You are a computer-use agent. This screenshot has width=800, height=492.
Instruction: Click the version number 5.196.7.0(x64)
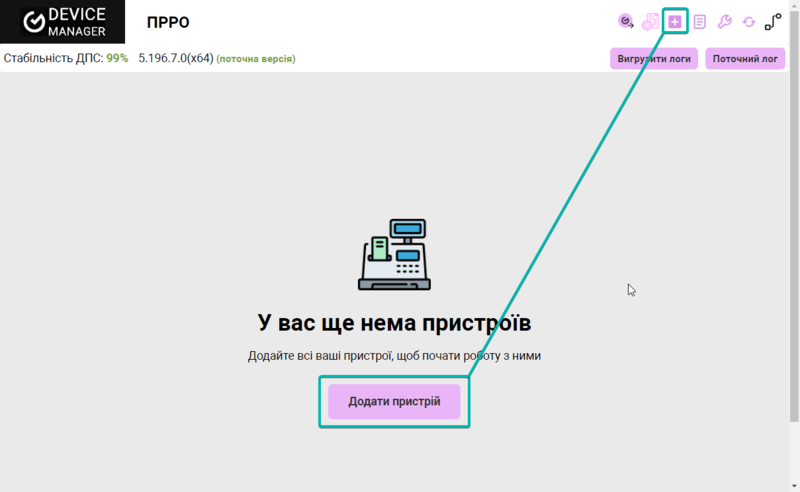(x=175, y=58)
